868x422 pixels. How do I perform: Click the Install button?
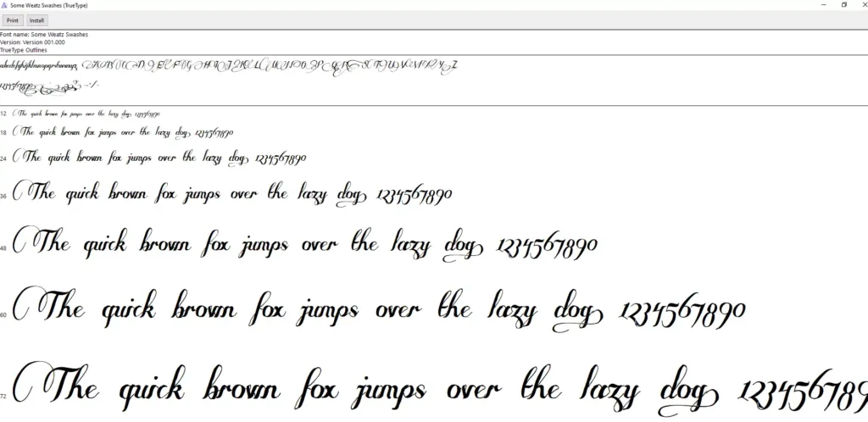click(x=36, y=20)
